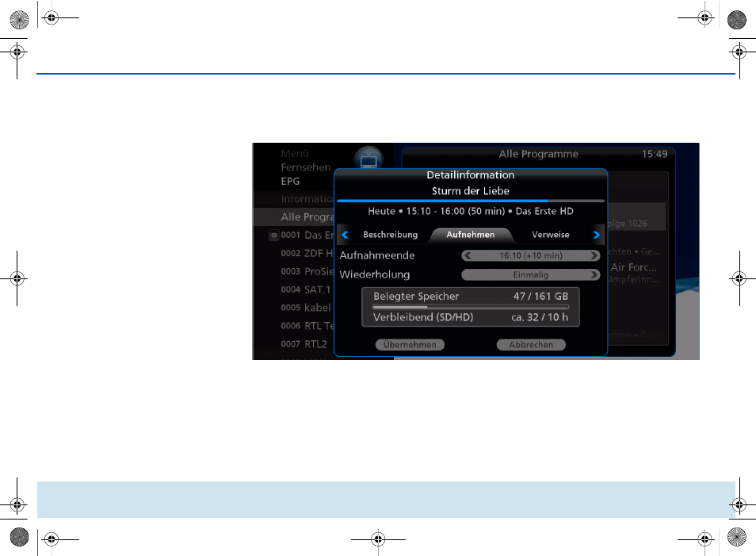This screenshot has height=556, width=756.
Task: Select the Aufnahmeende value 16:10 (+10 min)
Action: (530, 255)
